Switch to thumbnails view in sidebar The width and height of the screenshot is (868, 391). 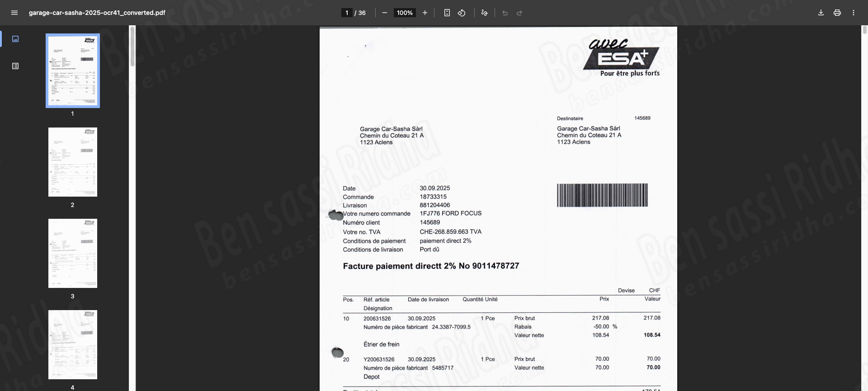pos(15,39)
